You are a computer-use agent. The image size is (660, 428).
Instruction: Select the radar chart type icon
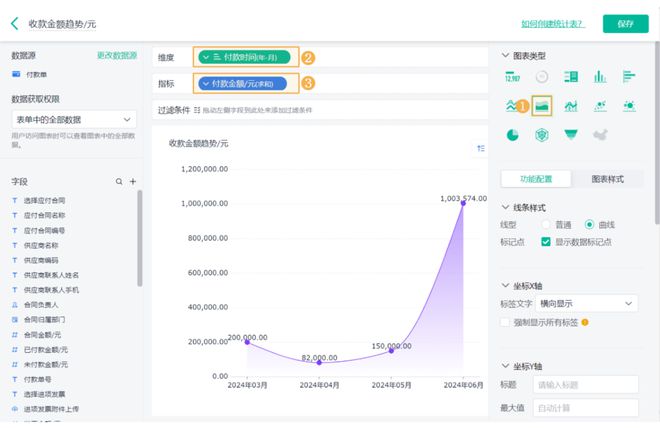(542, 135)
